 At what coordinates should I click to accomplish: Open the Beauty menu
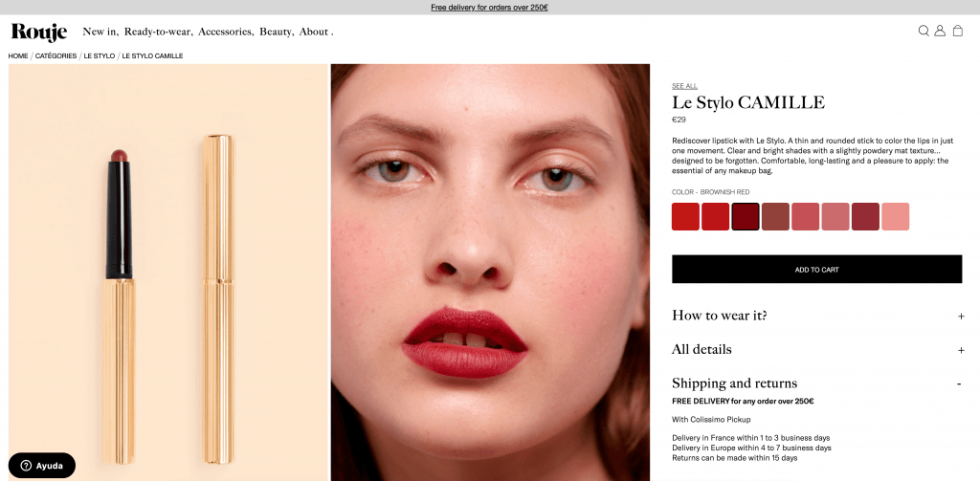tap(277, 32)
